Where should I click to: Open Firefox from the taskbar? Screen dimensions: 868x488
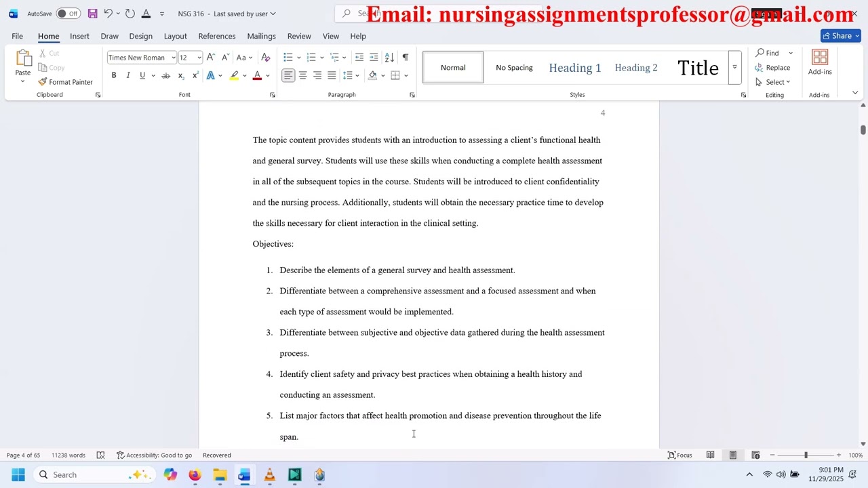195,475
